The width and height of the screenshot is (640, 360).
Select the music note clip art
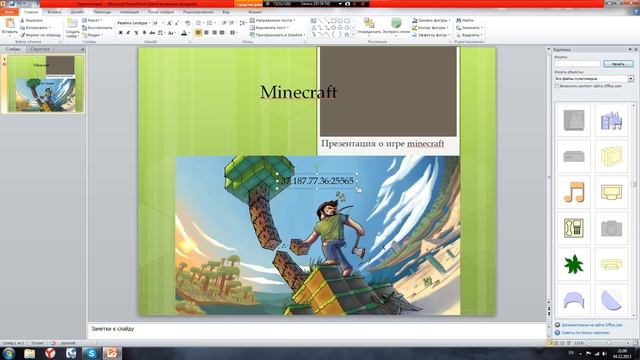point(574,193)
